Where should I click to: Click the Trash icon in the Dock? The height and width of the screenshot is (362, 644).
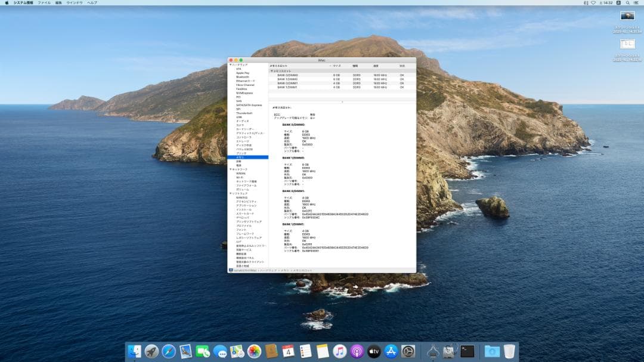pyautogui.click(x=509, y=352)
